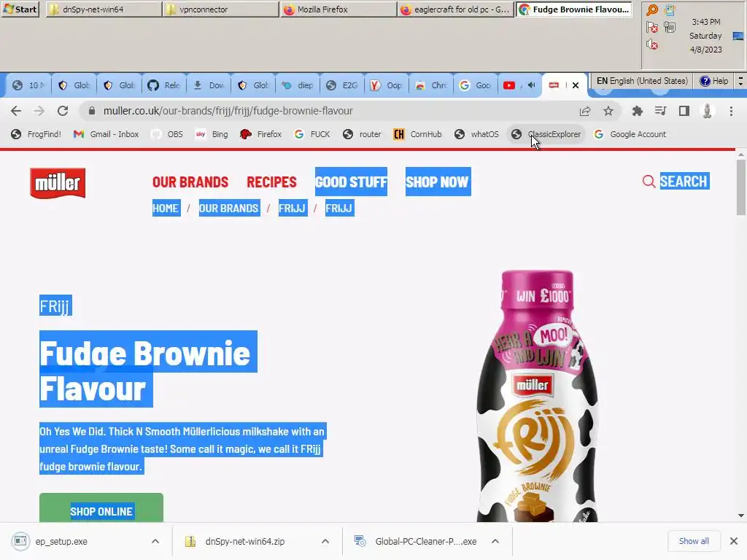The width and height of the screenshot is (747, 560).
Task: Click the Müller logo
Action: pos(58,183)
